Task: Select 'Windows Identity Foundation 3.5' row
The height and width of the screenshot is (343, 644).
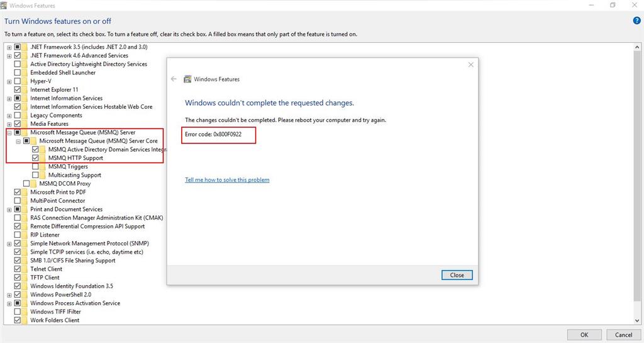Action: pos(72,286)
